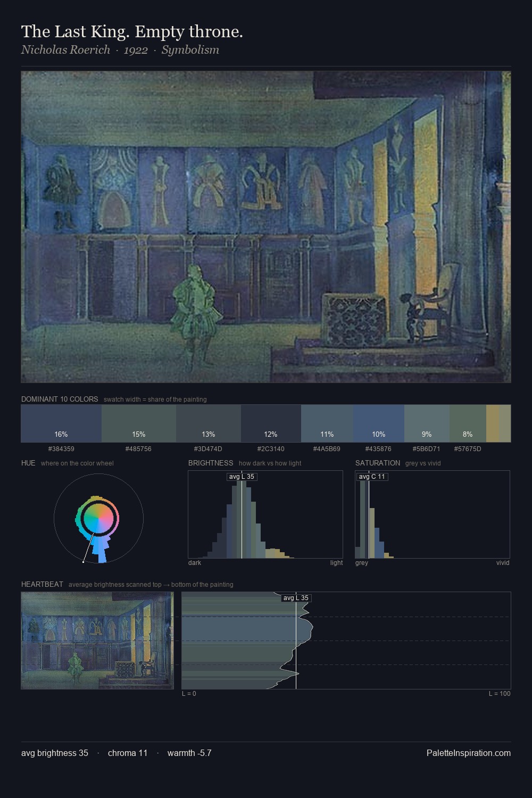Viewport: 532px width, 798px height.
Task: Select the 16% dominant color swatch
Action: coord(61,423)
